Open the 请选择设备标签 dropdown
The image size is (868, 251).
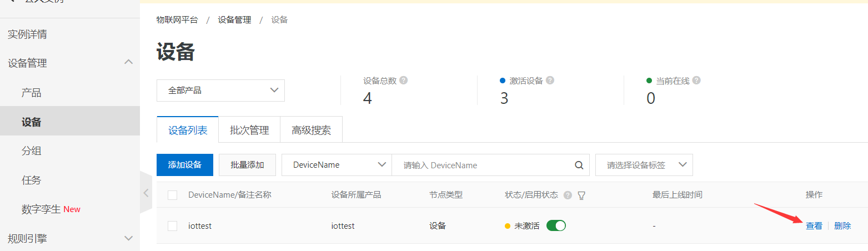644,165
